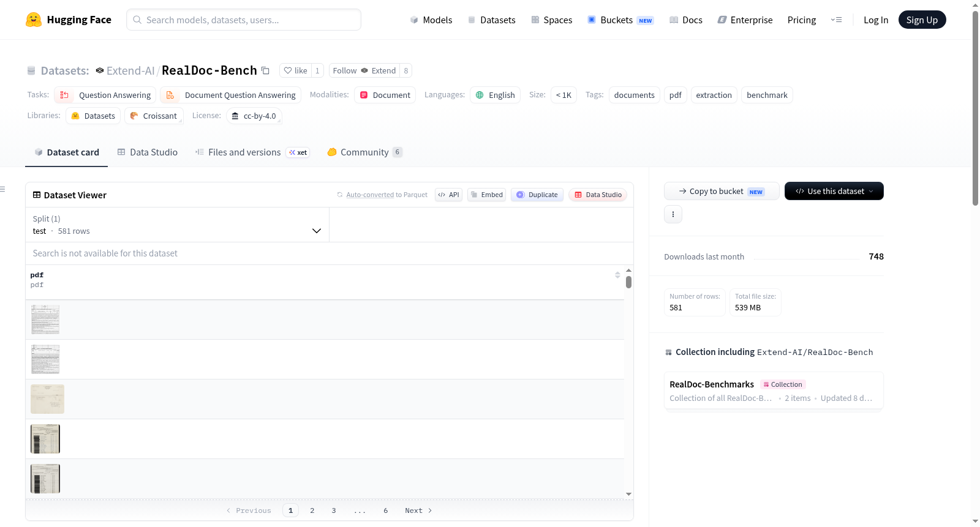This screenshot has width=980, height=527.
Task: Go to page 2 of the viewer
Action: [312, 510]
